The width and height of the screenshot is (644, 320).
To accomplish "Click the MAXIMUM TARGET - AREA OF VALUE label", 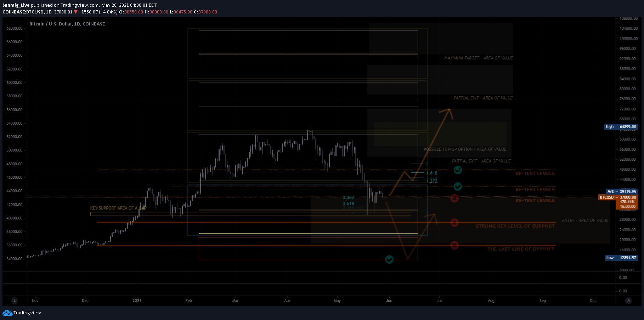I will click(x=479, y=58).
